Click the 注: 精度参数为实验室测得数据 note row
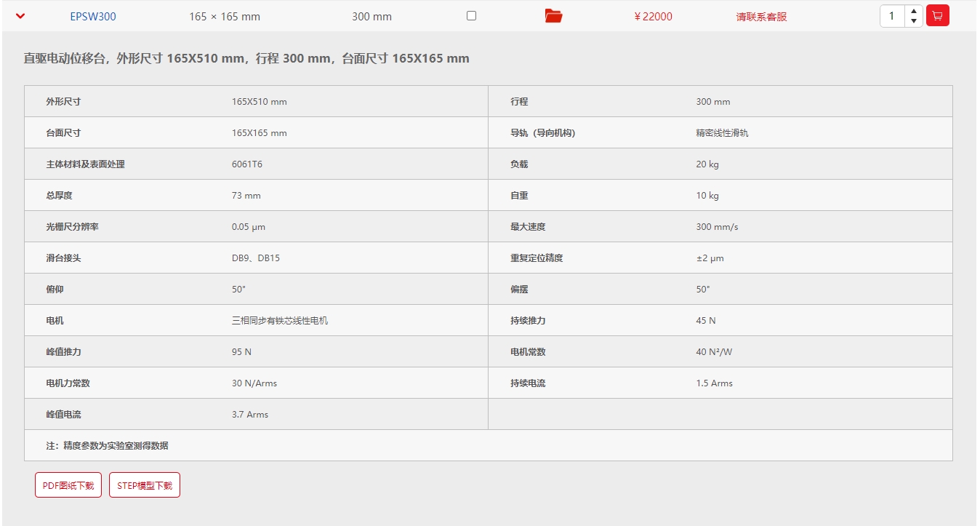 pyautogui.click(x=108, y=445)
